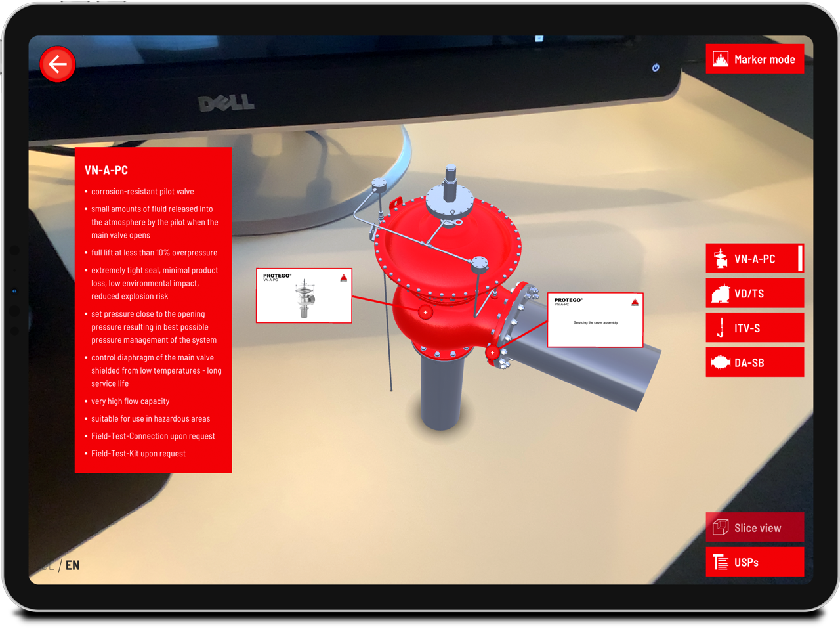Click the ITV-S product icon
The image size is (840, 633).
pyautogui.click(x=721, y=328)
